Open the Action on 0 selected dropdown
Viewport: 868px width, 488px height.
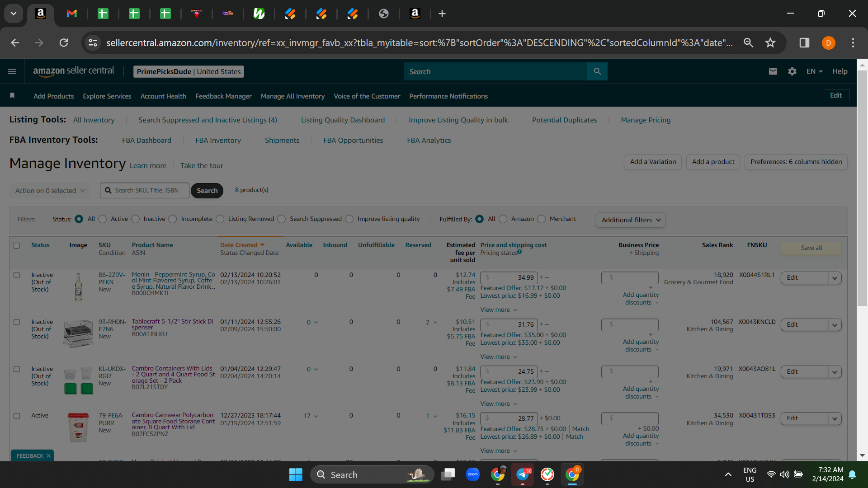(50, 191)
